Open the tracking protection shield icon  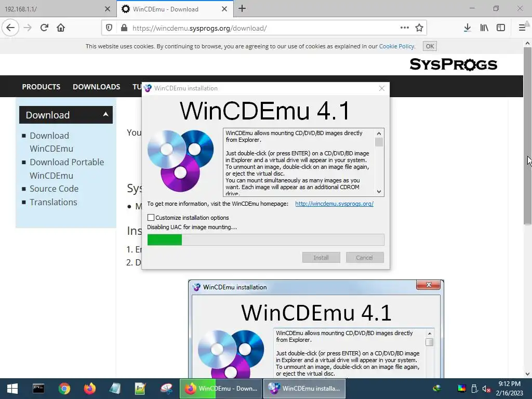point(109,28)
